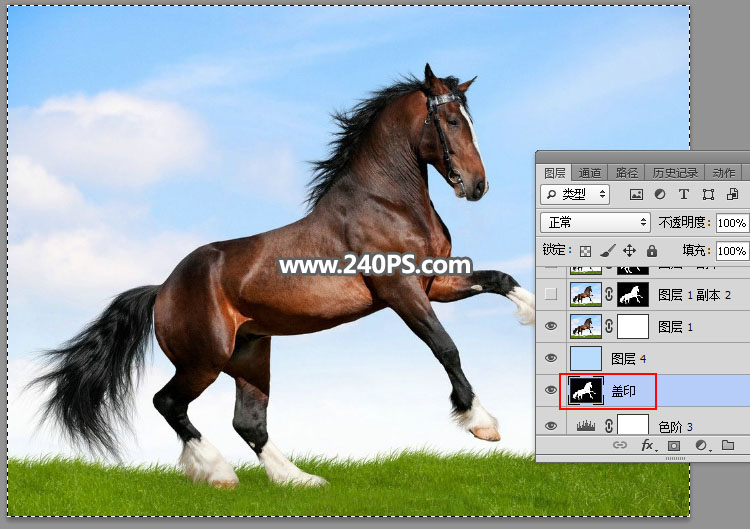This screenshot has width=750, height=529.
Task: Filter layers by pixel image icon
Action: pos(636,194)
